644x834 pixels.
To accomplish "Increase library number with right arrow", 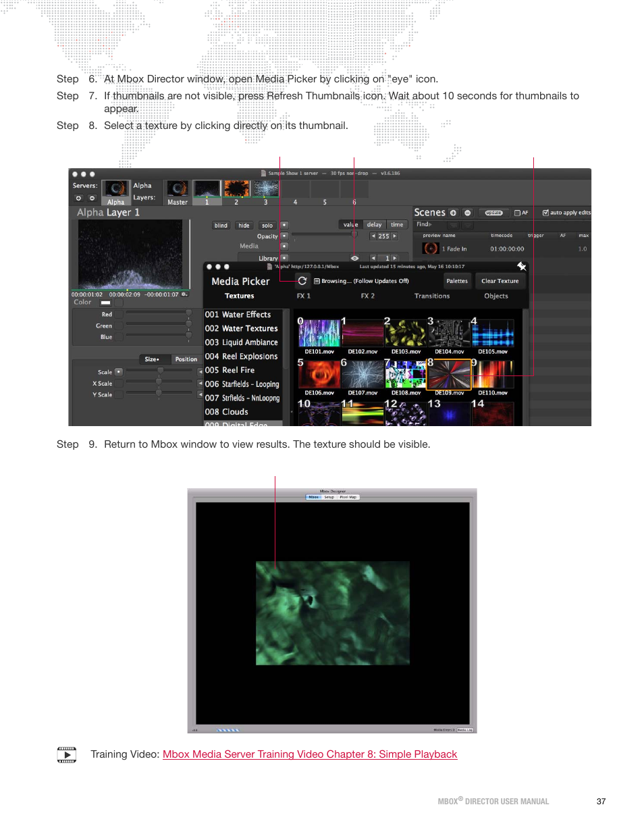I will coord(394,258).
